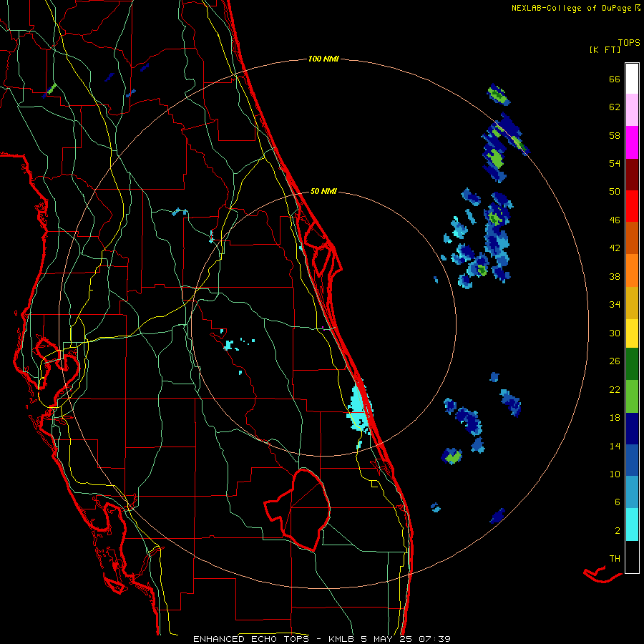Viewport: 644px width, 644px height.
Task: Click the 34 value on the legend
Action: 615,305
